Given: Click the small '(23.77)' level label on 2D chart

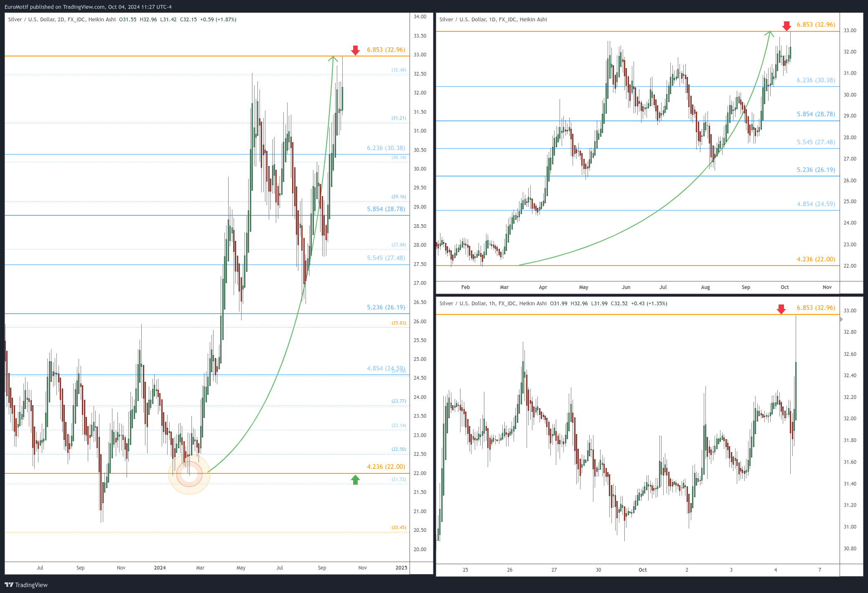Looking at the screenshot, I should (x=399, y=401).
